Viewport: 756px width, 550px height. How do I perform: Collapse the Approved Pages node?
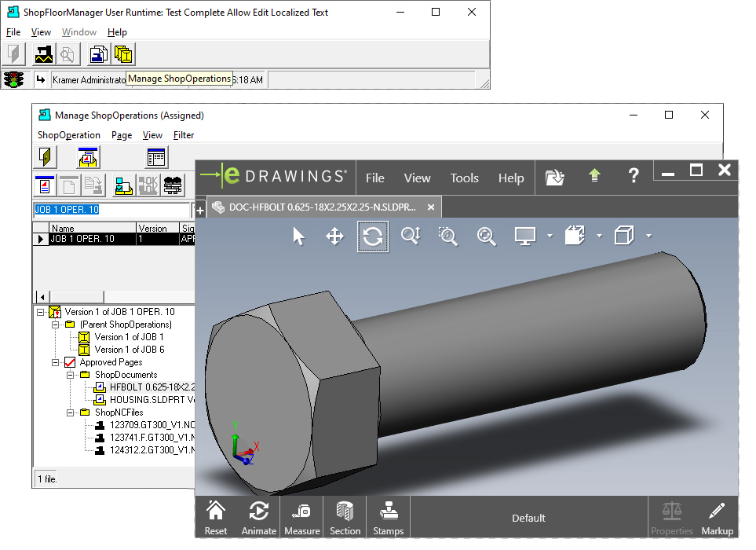pos(56,362)
